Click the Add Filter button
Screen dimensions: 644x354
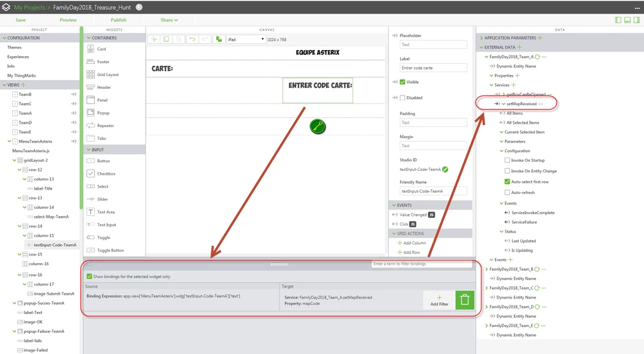click(x=439, y=300)
